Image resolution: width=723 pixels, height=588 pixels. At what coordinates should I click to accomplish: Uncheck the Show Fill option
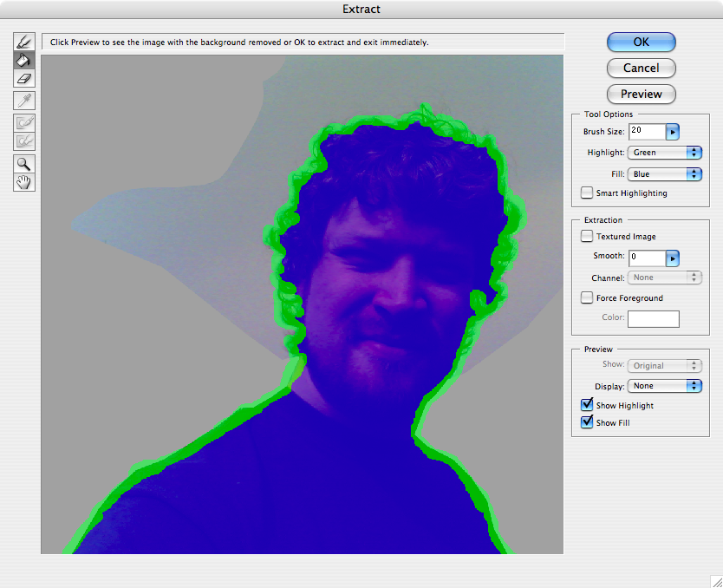coord(588,422)
